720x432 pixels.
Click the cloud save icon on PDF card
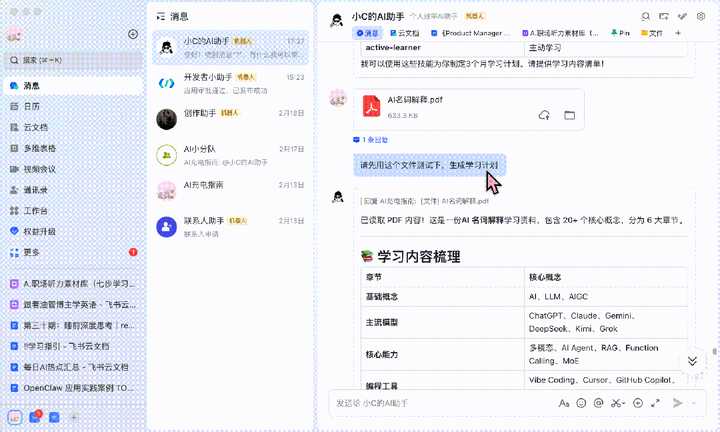[544, 115]
